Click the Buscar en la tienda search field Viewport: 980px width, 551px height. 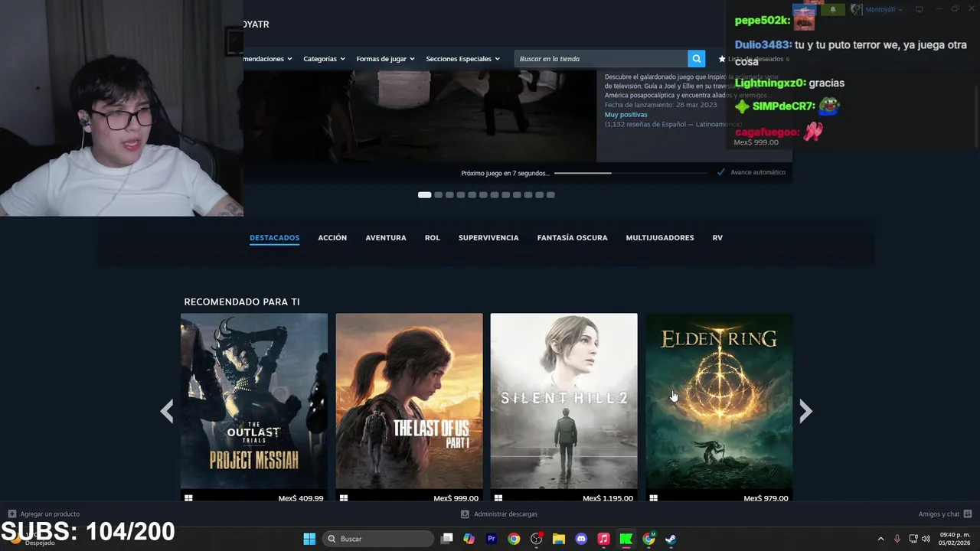pos(601,59)
